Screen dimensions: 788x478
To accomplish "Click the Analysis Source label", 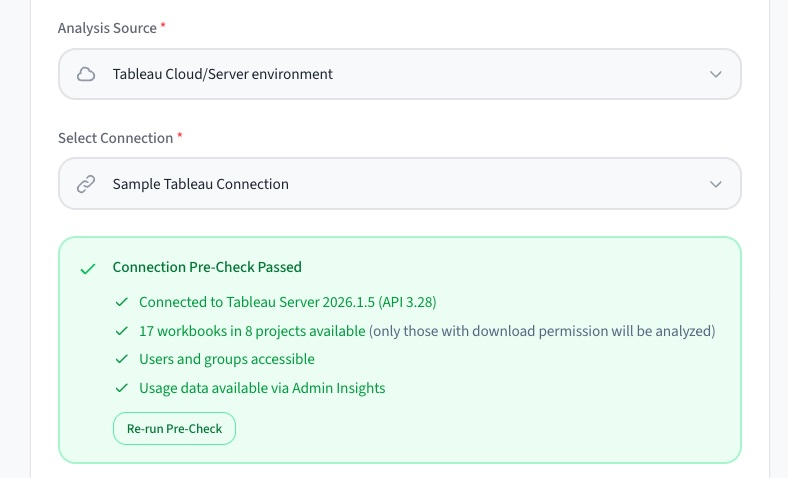I will (107, 28).
